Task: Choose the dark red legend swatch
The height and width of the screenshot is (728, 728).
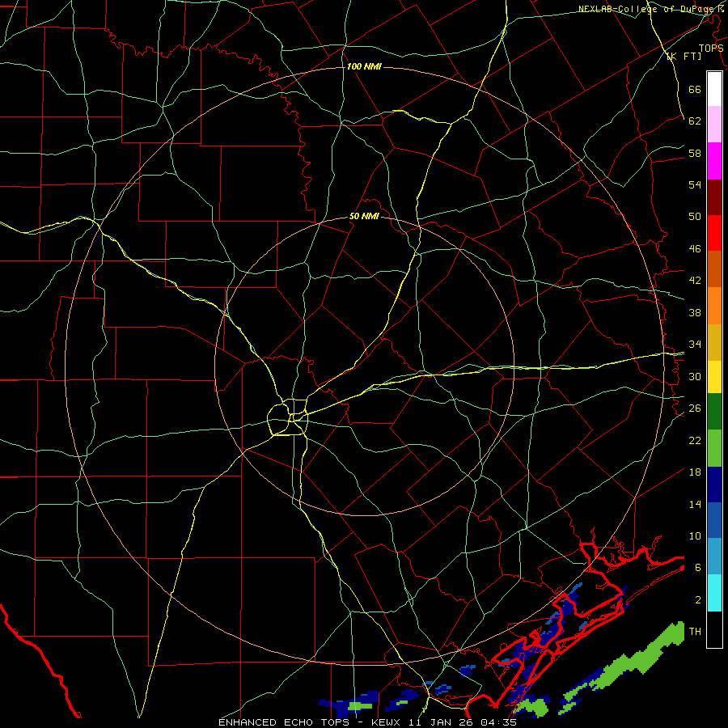Action: click(x=714, y=197)
